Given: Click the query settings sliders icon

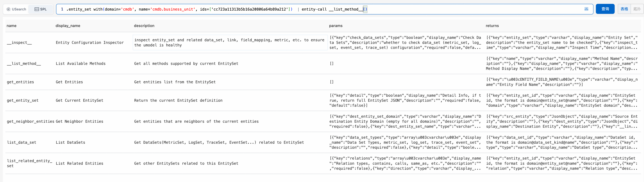Looking at the screenshot, I should tap(586, 9).
